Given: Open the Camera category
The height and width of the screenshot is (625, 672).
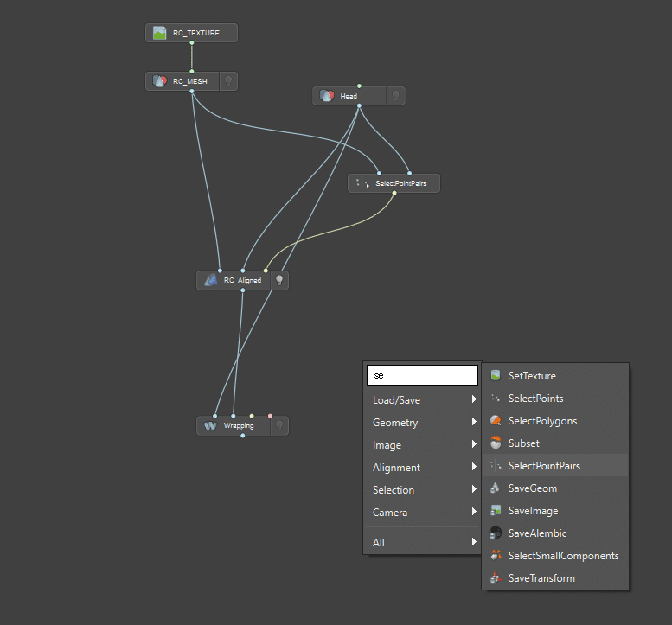Looking at the screenshot, I should (x=423, y=513).
